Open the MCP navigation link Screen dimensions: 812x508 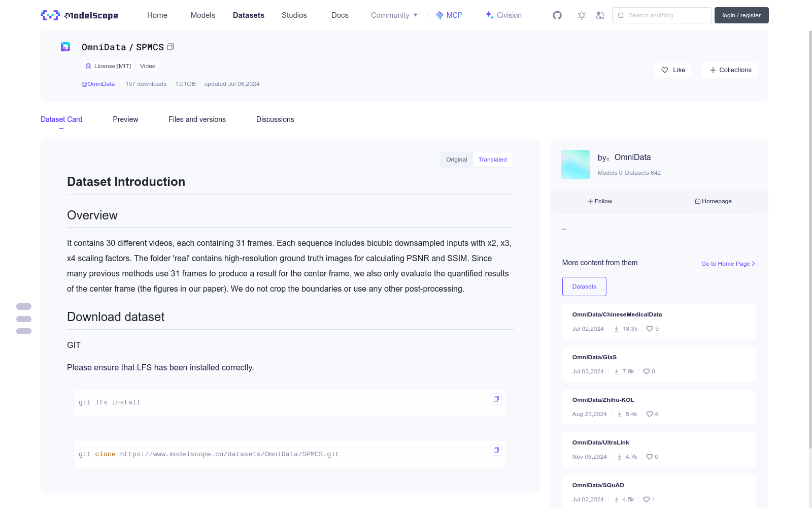[x=449, y=15]
